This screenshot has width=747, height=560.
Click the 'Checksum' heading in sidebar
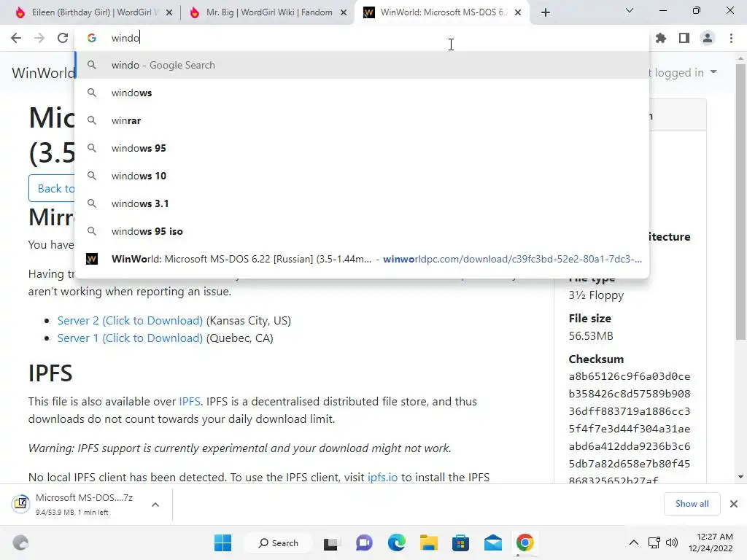pos(596,359)
